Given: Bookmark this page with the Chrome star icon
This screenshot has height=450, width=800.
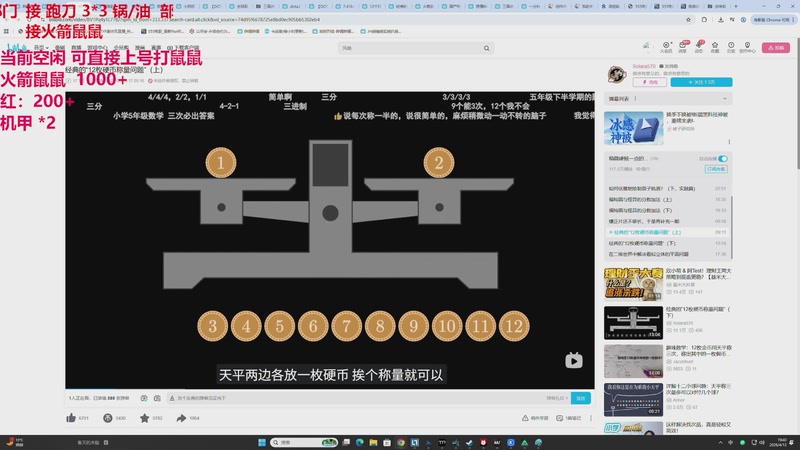Looking at the screenshot, I should pos(688,19).
